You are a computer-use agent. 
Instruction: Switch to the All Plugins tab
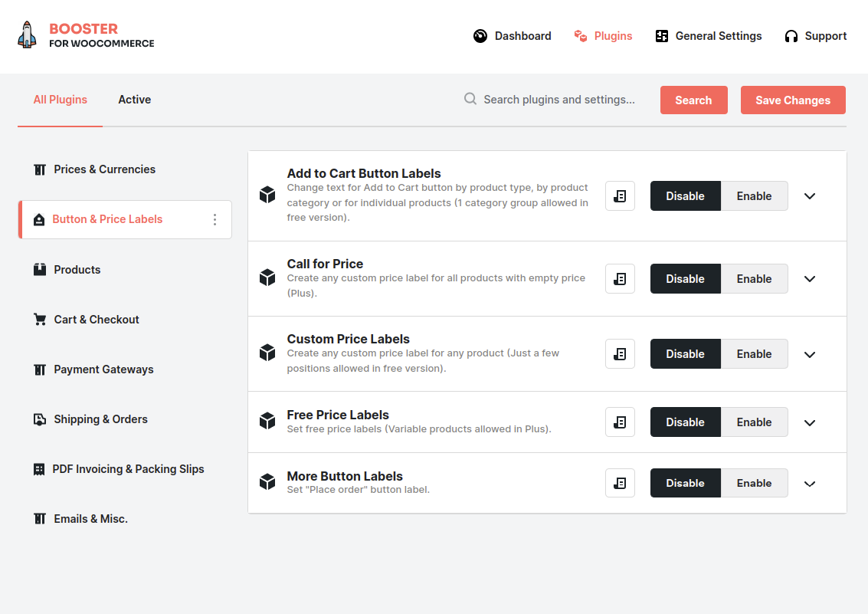[61, 100]
